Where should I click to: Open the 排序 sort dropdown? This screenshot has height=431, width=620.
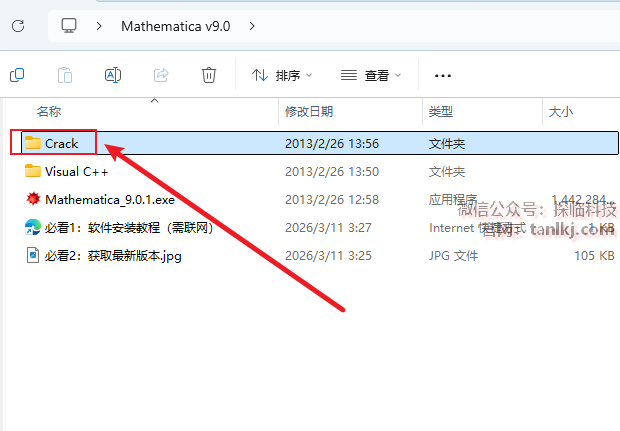pyautogui.click(x=282, y=75)
